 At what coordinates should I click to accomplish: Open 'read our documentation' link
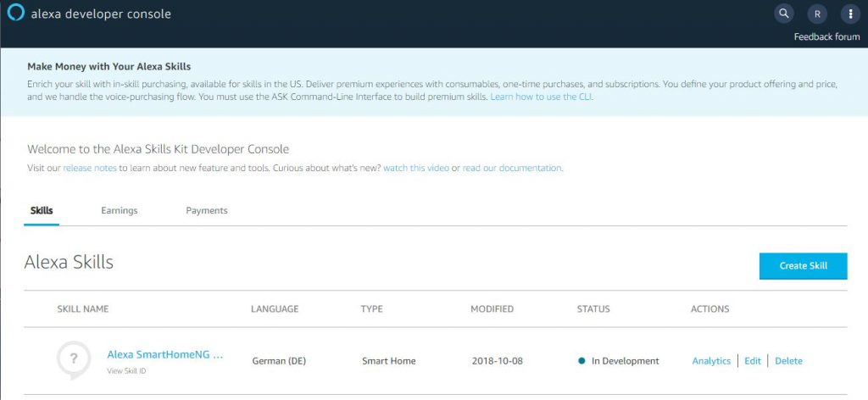pos(513,168)
